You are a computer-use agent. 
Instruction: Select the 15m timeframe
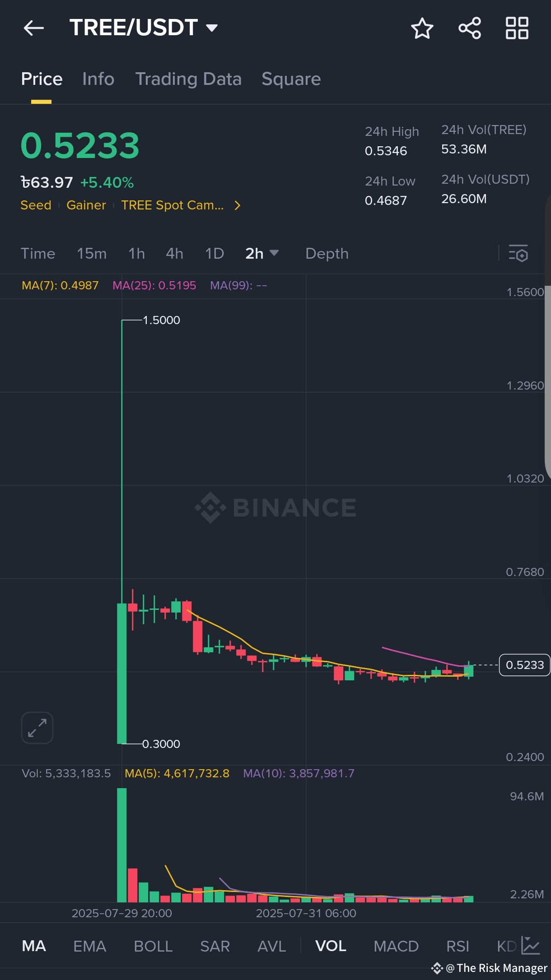coord(92,253)
